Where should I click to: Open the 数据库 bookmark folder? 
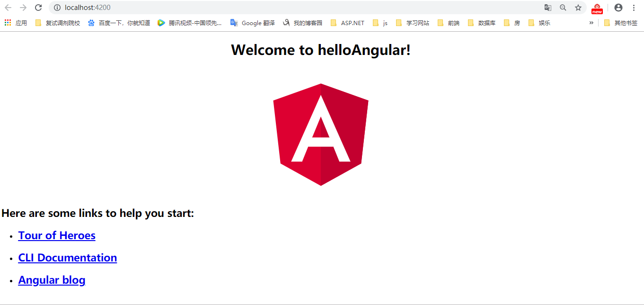pos(482,23)
